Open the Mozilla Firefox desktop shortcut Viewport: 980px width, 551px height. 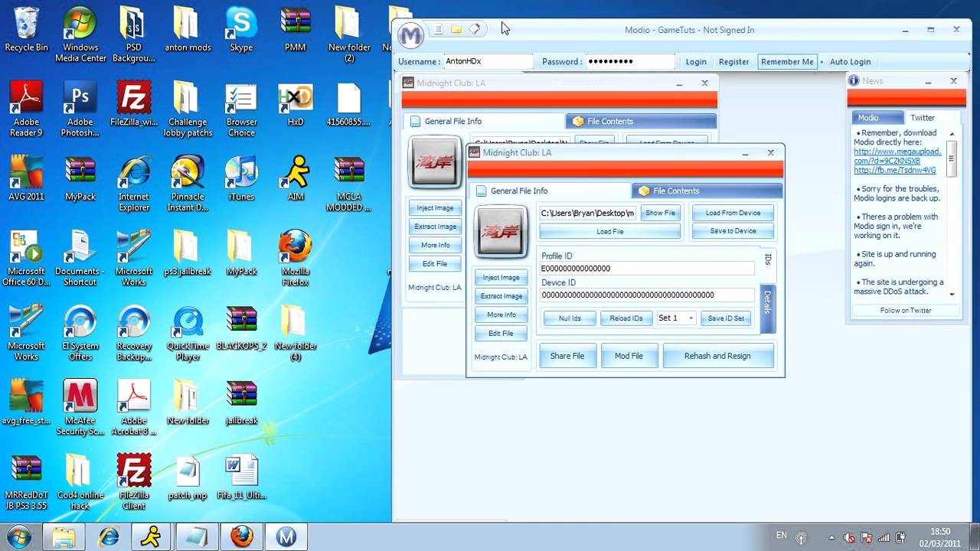(296, 259)
